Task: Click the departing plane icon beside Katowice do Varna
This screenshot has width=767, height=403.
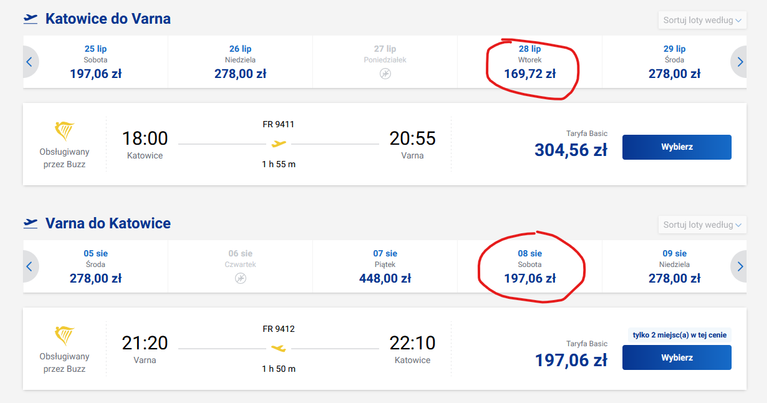Action: point(30,19)
